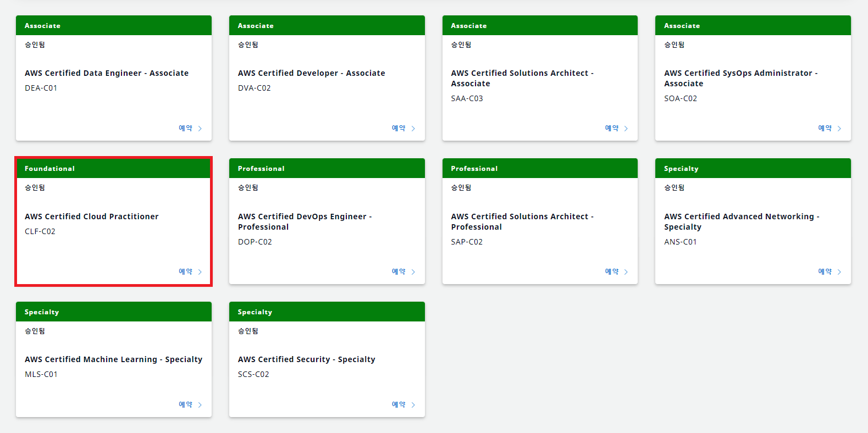Click the chevron arrow on the SAA-C03 card
The height and width of the screenshot is (433, 868).
626,129
